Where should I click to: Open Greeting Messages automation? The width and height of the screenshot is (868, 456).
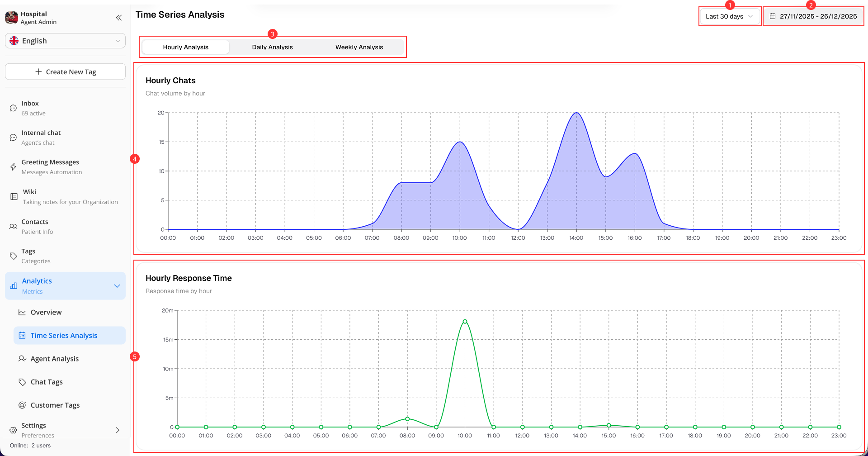tap(13, 166)
